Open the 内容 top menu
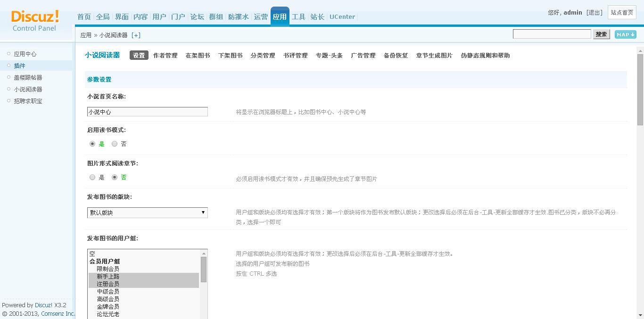Viewport: 644px width, 319px height. [140, 16]
